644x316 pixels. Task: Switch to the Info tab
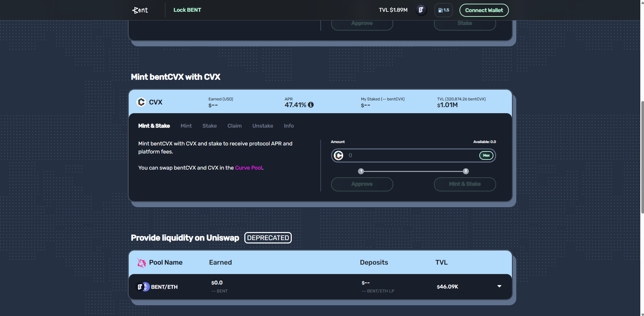[289, 126]
